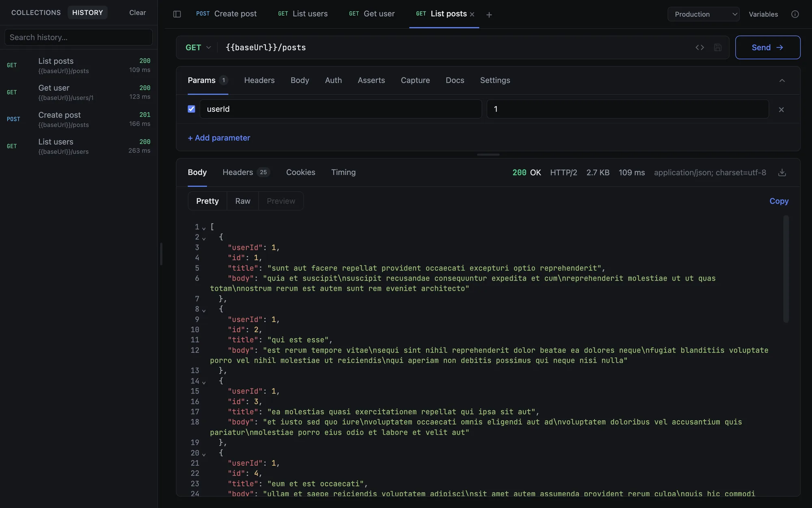Select the 109 ms response time
The image size is (812, 508).
[x=632, y=173]
